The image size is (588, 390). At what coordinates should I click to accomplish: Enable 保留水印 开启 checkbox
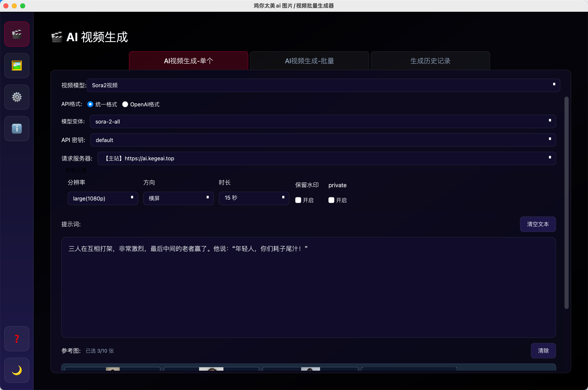298,200
